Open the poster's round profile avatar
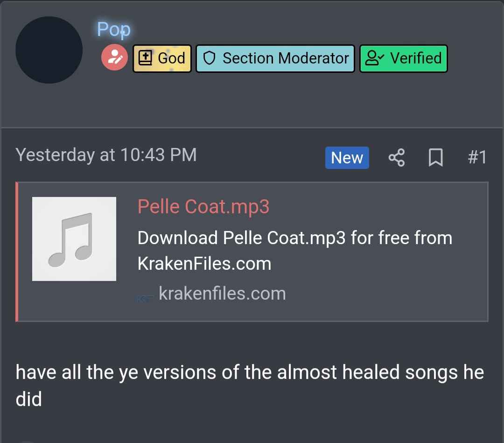This screenshot has height=443, width=504. [x=49, y=50]
